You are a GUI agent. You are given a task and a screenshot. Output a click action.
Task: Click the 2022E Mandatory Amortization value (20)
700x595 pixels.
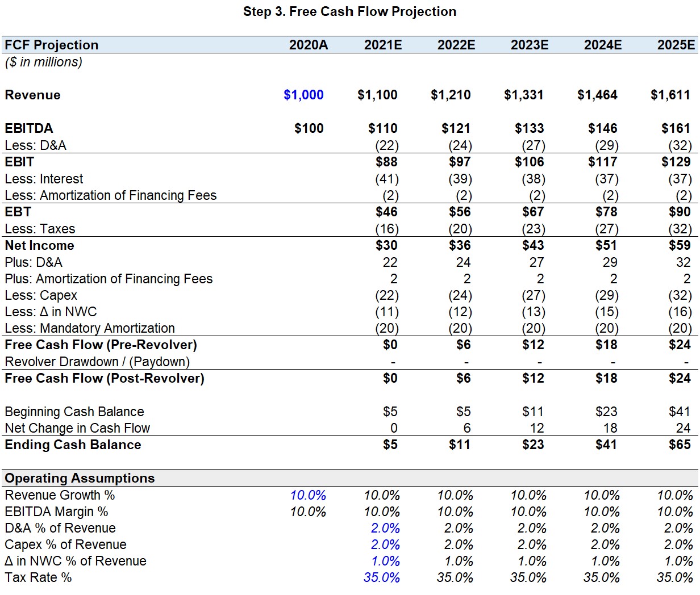(x=460, y=328)
